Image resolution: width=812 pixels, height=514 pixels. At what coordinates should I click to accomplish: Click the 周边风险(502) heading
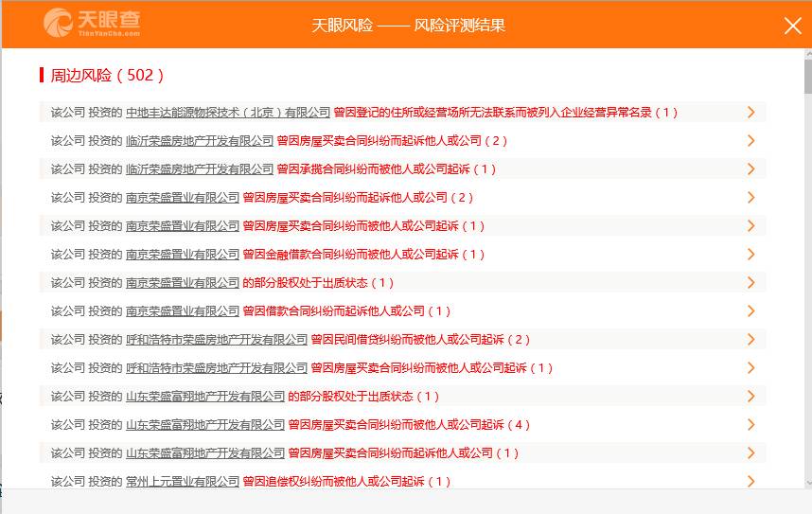107,76
